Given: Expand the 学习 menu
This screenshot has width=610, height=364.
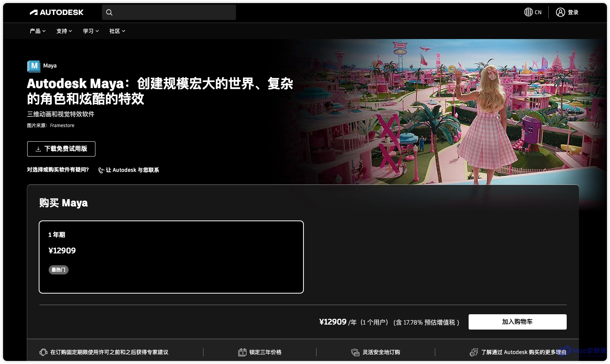Looking at the screenshot, I should 91,31.
